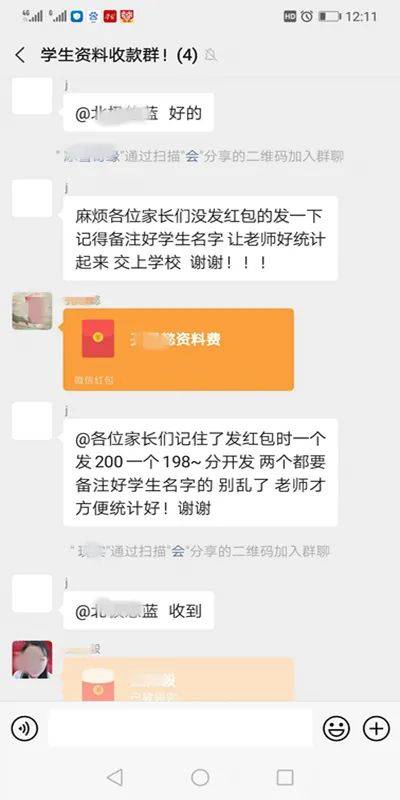Tap the Android recent apps square
The width and height of the screenshot is (400, 800).
pos(285,777)
